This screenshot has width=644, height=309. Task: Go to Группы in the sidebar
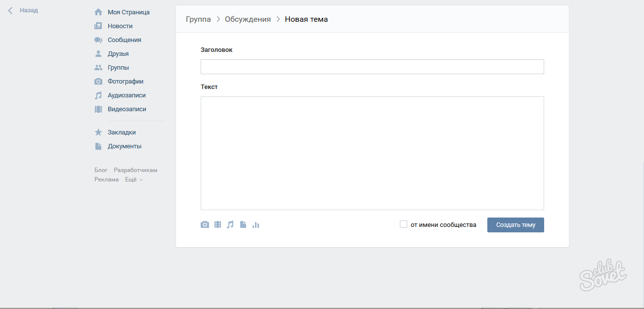[x=118, y=68]
